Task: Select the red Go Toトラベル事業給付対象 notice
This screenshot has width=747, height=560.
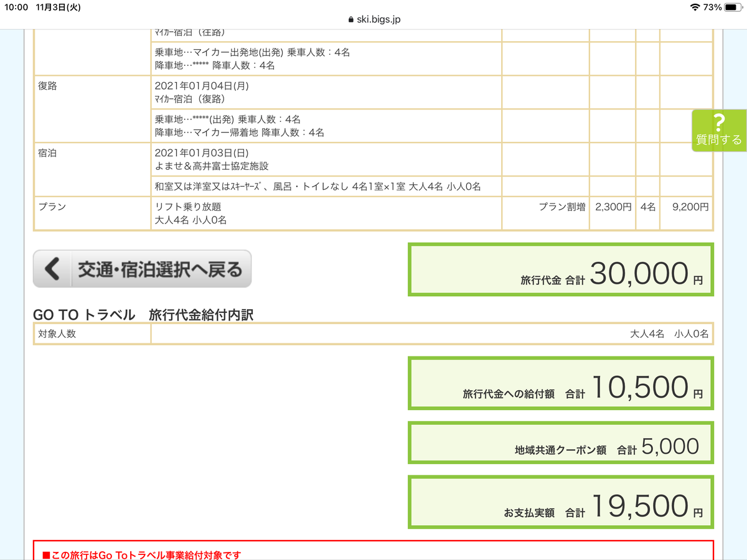Action: 141,555
